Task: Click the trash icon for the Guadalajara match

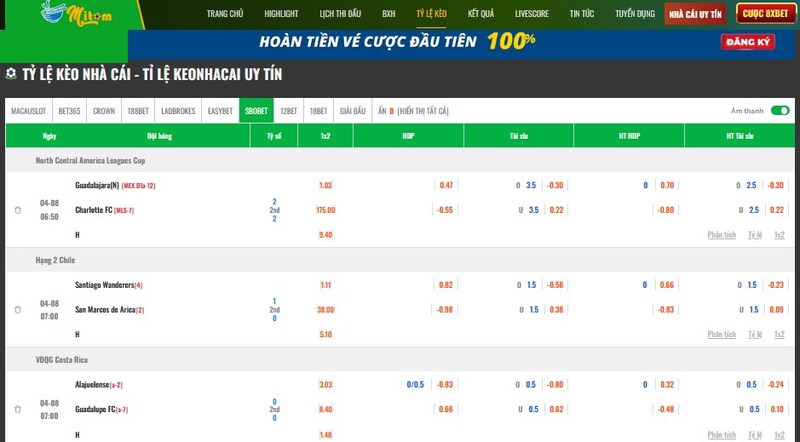Action: coord(18,210)
